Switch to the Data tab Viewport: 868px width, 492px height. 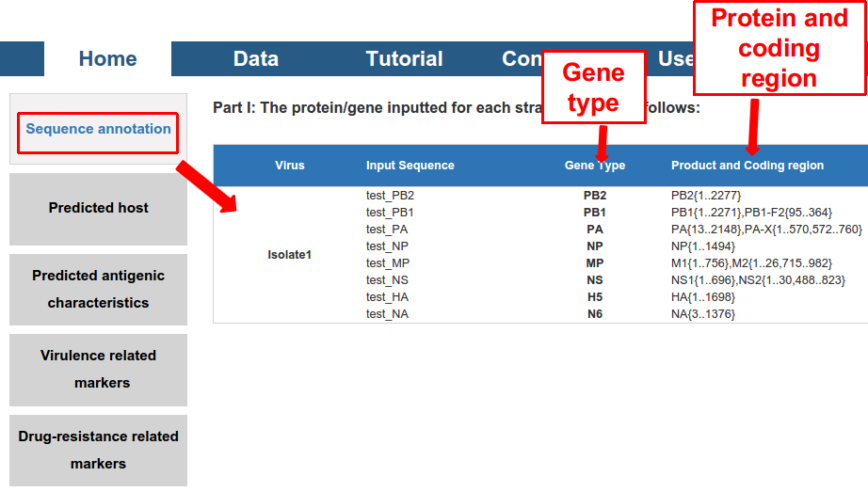tap(255, 58)
